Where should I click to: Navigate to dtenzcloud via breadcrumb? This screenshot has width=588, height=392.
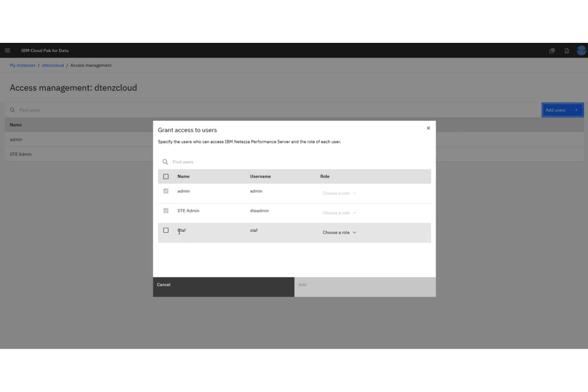pos(53,65)
